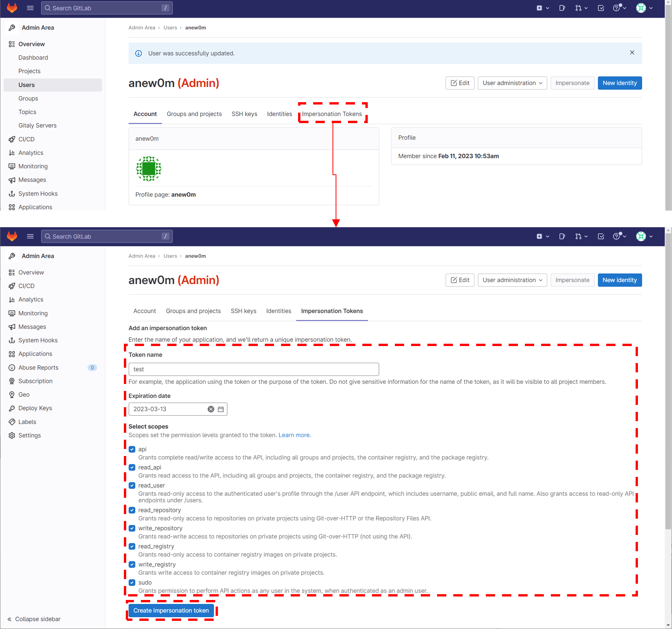Screen dimensions: 672x629
Task: Clear the expiration date with the X icon
Action: (211, 409)
